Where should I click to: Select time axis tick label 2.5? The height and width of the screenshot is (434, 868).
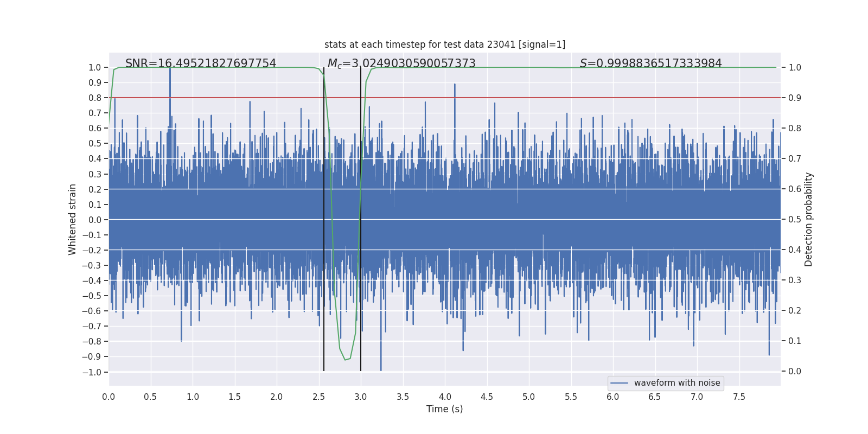319,397
